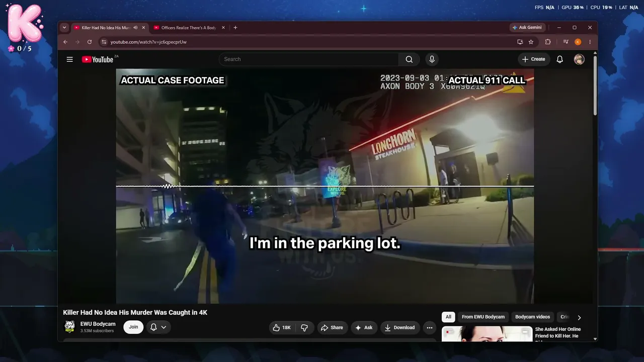Mute the tab via speaker icon
644x362 pixels.
[135, 28]
